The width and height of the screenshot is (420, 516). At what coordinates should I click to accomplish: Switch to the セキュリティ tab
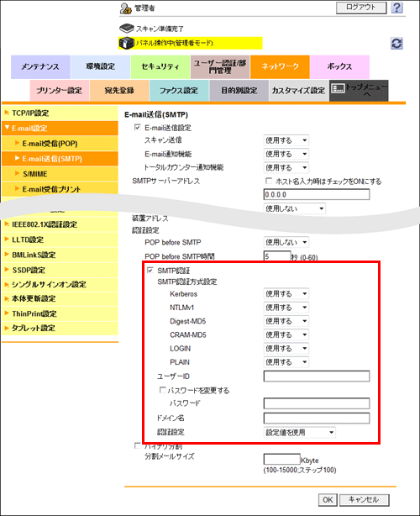click(160, 66)
